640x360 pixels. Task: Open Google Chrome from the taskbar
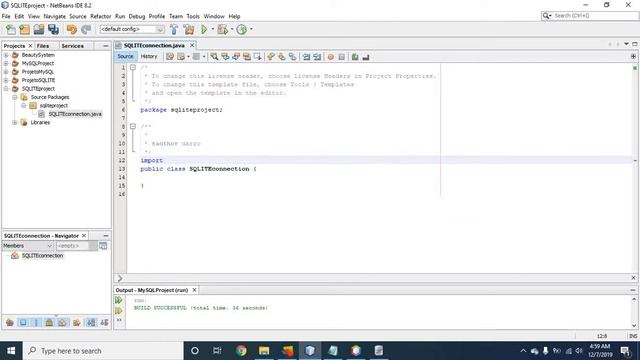[241, 351]
